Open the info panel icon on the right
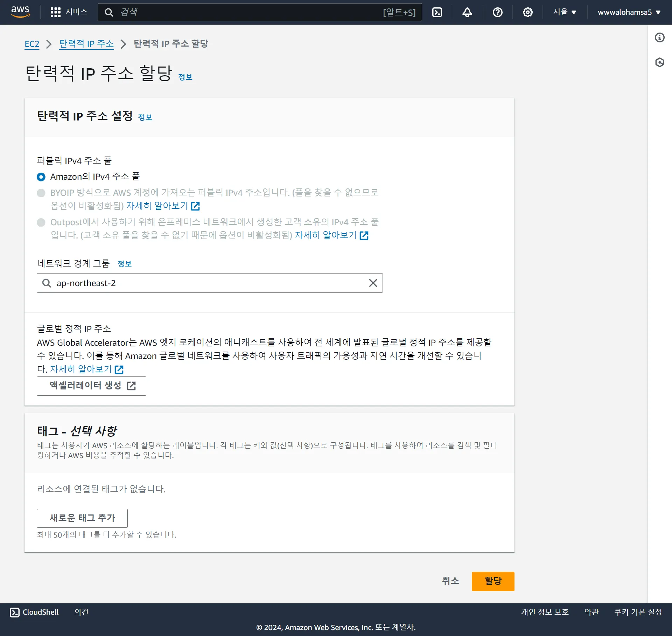The width and height of the screenshot is (672, 636). pyautogui.click(x=659, y=37)
